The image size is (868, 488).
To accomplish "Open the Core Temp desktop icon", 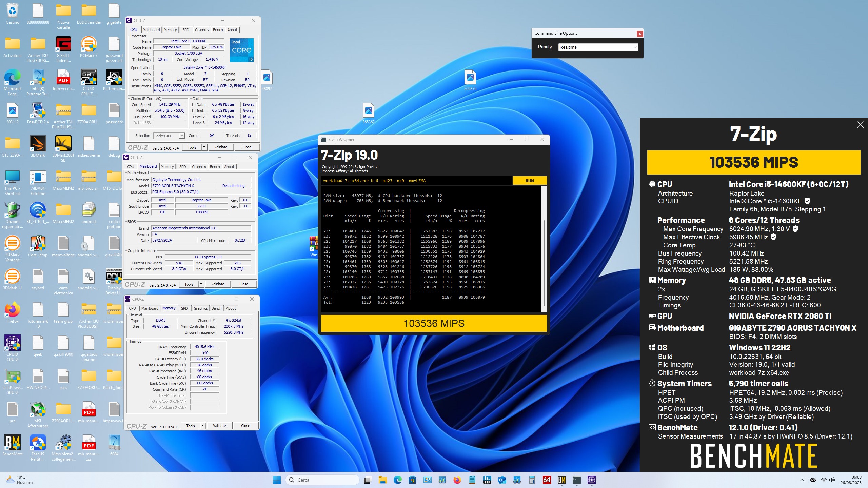I will coord(38,247).
